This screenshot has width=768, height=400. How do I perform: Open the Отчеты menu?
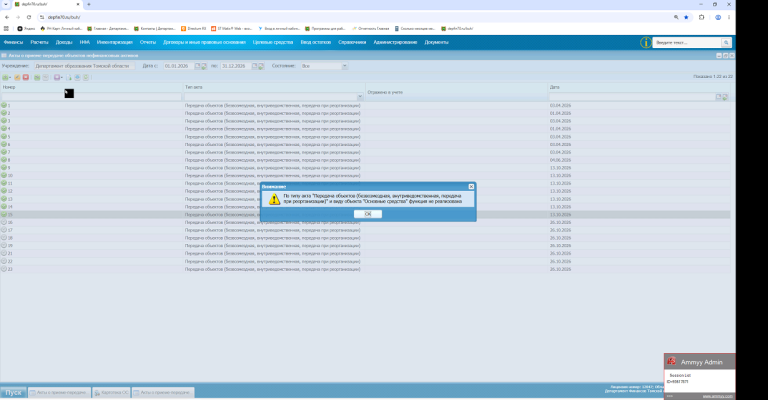(147, 43)
